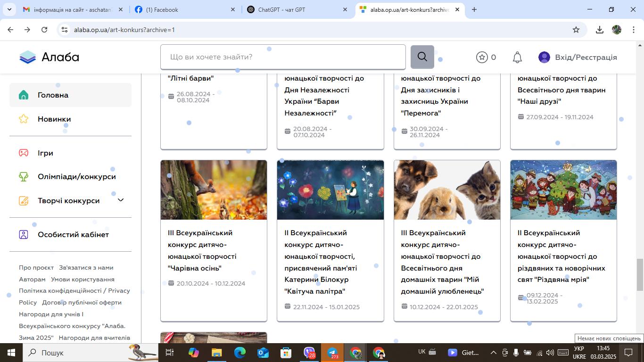644x362 pixels.
Task: Click the Головна home icon in sidebar
Action: click(x=24, y=95)
